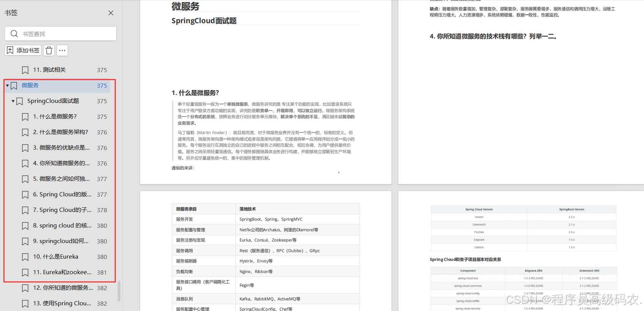Viewport: 644px width, 311px height.
Task: Click bookmark icon beside 13. 使用Spring Clou
Action: (25, 304)
